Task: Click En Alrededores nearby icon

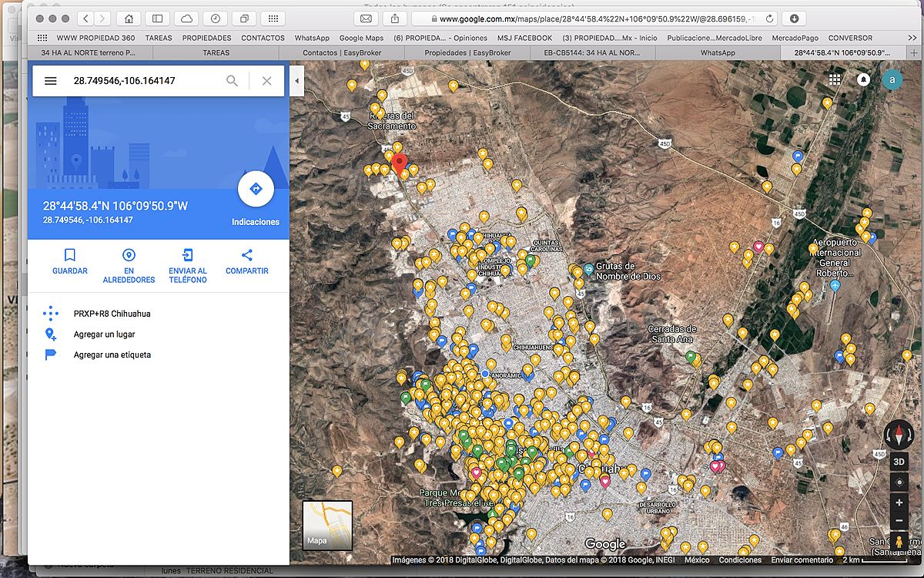Action: click(129, 261)
